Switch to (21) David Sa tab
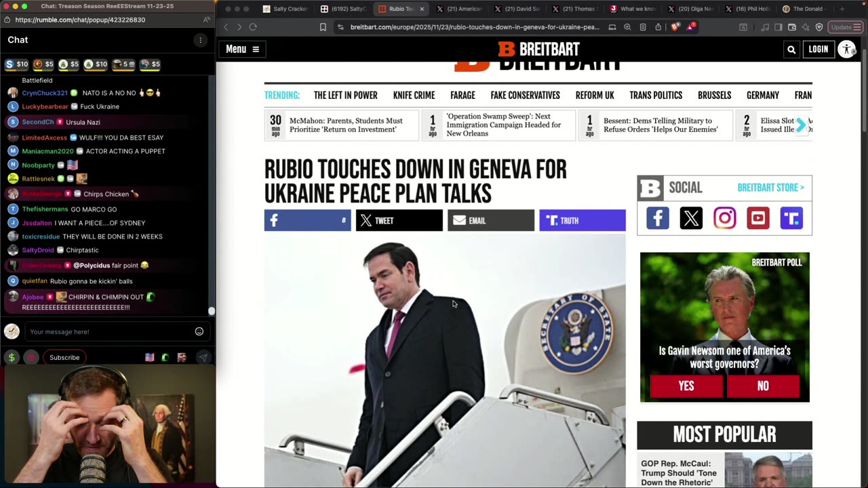 tap(518, 9)
